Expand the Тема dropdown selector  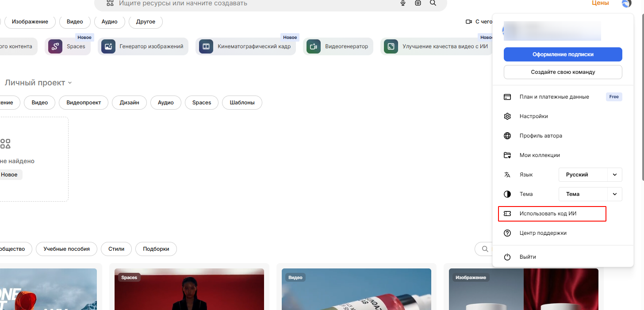pos(590,194)
